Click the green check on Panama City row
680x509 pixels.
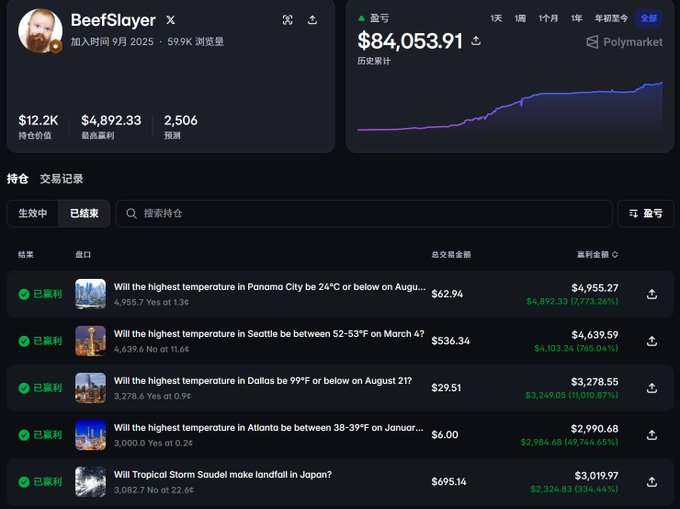[x=24, y=294]
